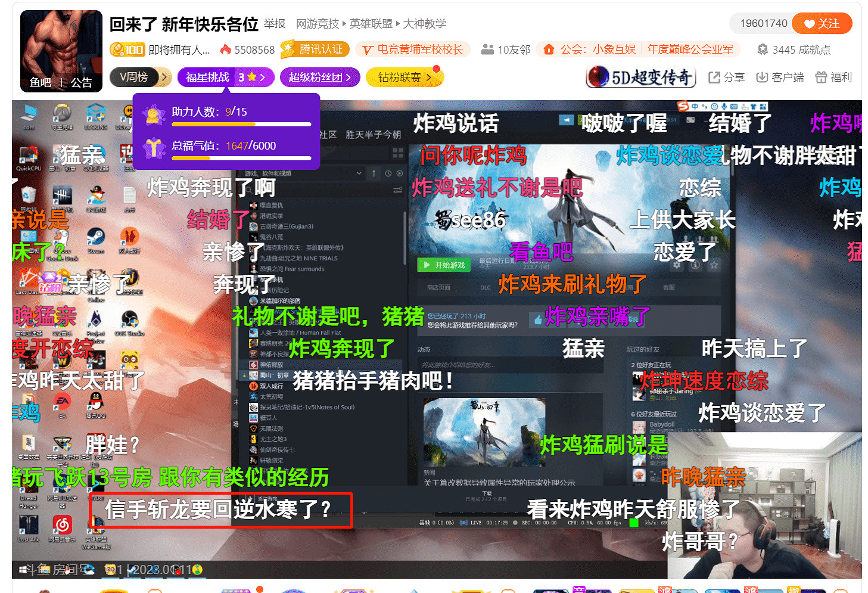Open the 鱼吧 tab under avatar
The image size is (868, 593).
point(41,83)
